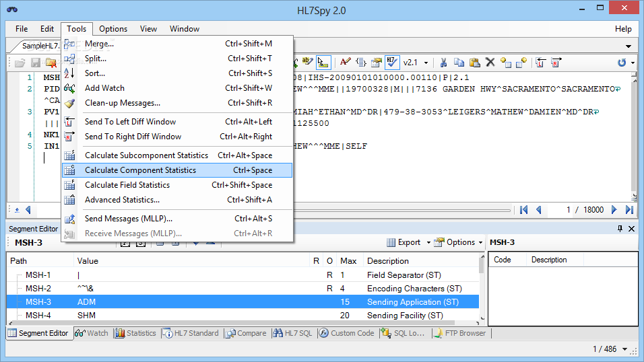Choose Calculate Subcomponent Statistics
644x362 pixels.
(x=177, y=155)
